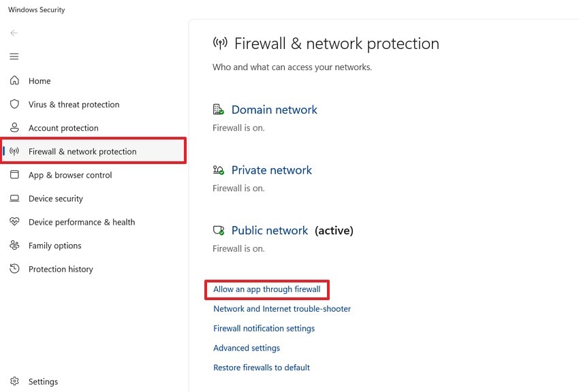Select the Home icon in the sidebar
This screenshot has width=579, height=392.
14,80
